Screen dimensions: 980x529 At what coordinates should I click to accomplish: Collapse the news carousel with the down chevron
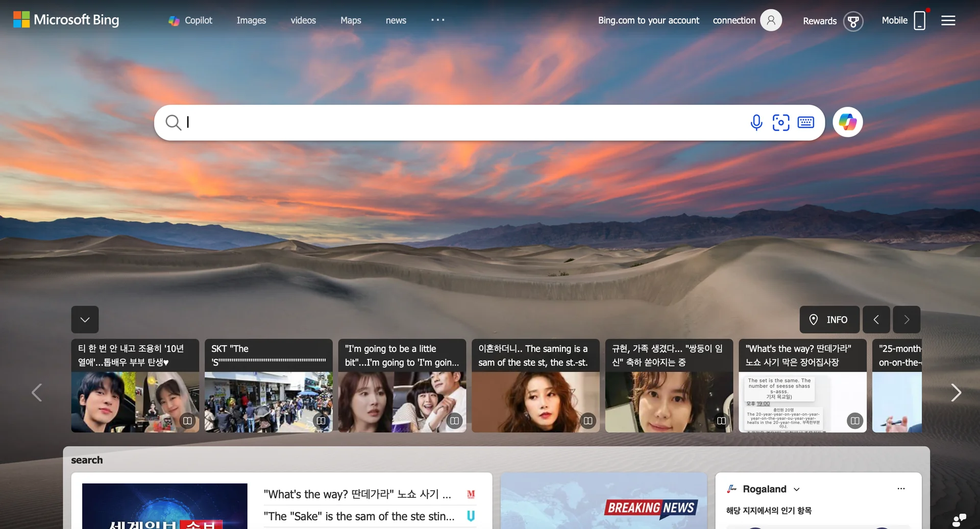pos(85,319)
